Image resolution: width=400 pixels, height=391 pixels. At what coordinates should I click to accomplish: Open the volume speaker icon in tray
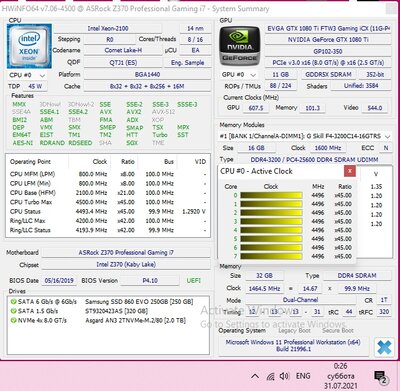(x=284, y=376)
